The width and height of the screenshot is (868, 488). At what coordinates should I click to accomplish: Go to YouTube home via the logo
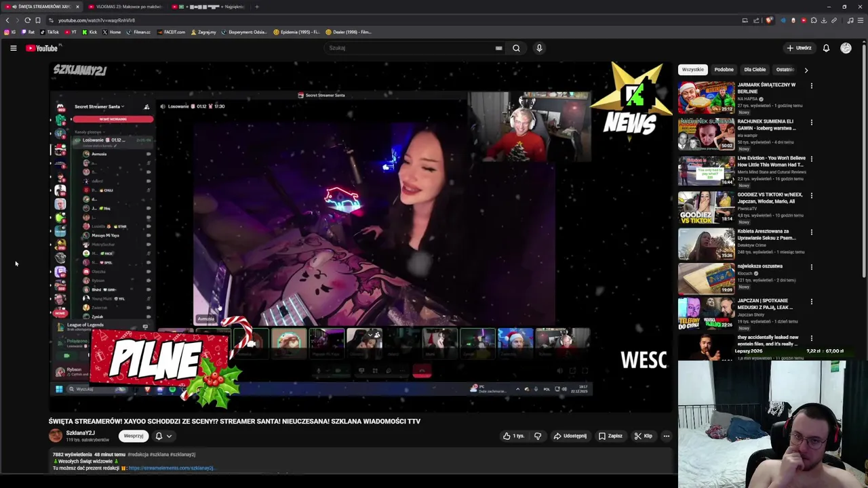click(42, 48)
